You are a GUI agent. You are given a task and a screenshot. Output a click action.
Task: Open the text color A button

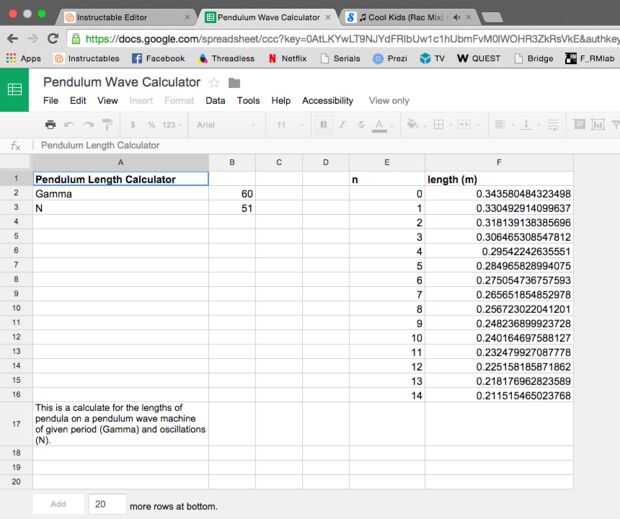[x=379, y=125]
